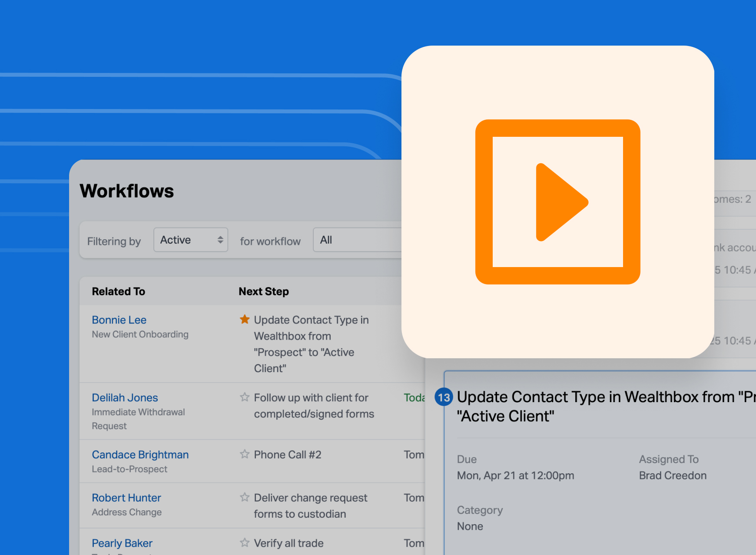Click the blue step 13 badge
Screen dimensions: 756x555
click(x=444, y=397)
